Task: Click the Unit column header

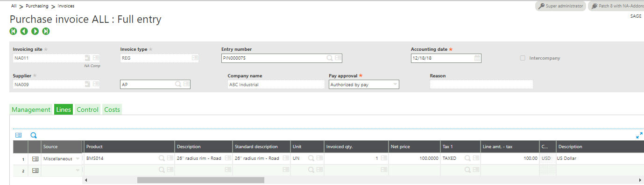Action: 307,146
